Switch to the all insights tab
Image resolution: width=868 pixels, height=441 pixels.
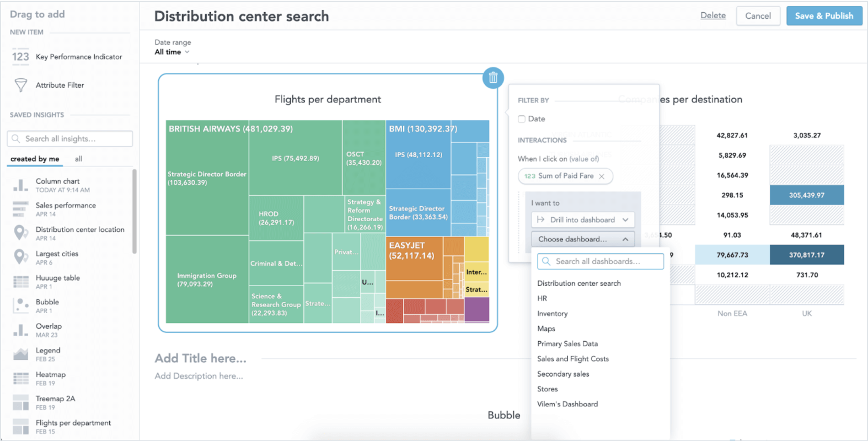point(78,159)
